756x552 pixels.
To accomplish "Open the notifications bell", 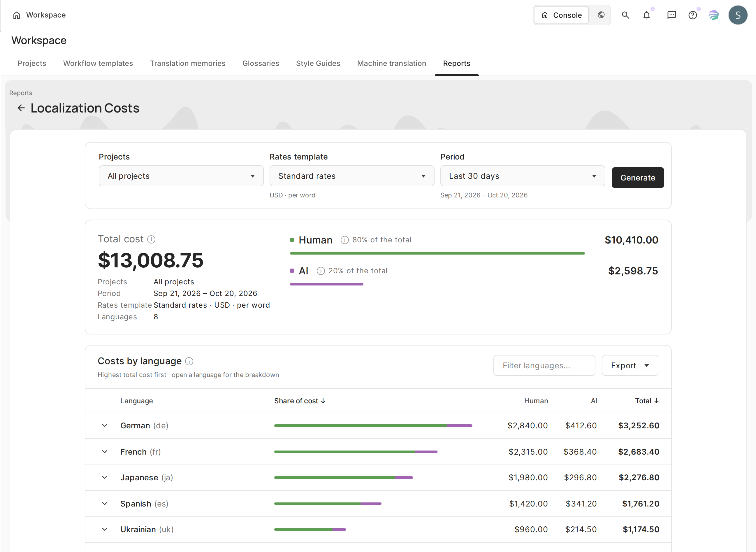I will pyautogui.click(x=647, y=15).
